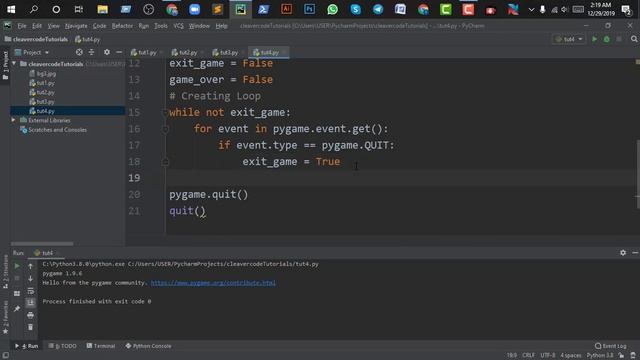Open the Python Console tool window
Screen dimensions: 640x360
[149, 346]
